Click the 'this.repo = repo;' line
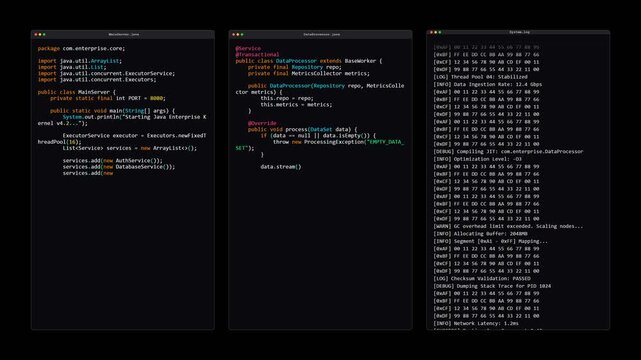The image size is (641, 360). point(287,98)
